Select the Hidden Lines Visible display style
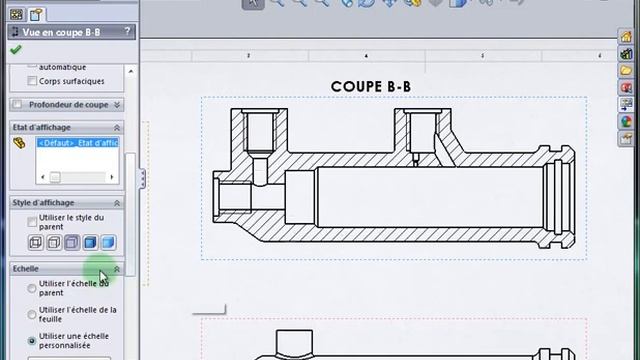640x360 pixels. click(54, 242)
